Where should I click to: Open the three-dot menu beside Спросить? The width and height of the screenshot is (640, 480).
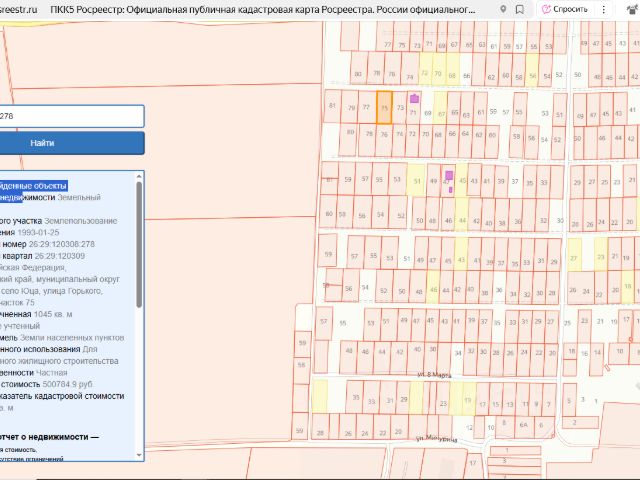click(604, 9)
